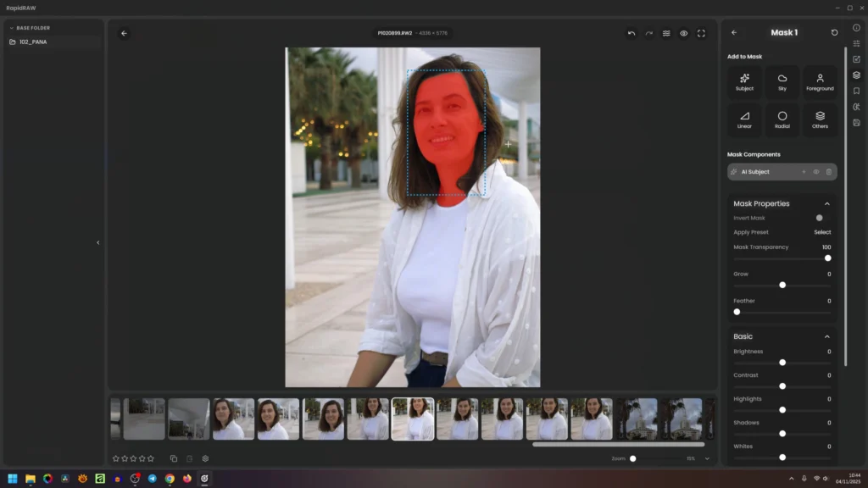This screenshot has height=488, width=868.
Task: Click Select next to Apply Preset
Action: [822, 232]
